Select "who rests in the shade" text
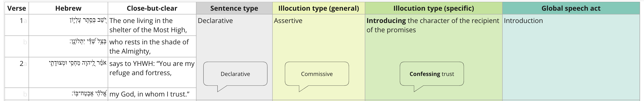 point(149,46)
